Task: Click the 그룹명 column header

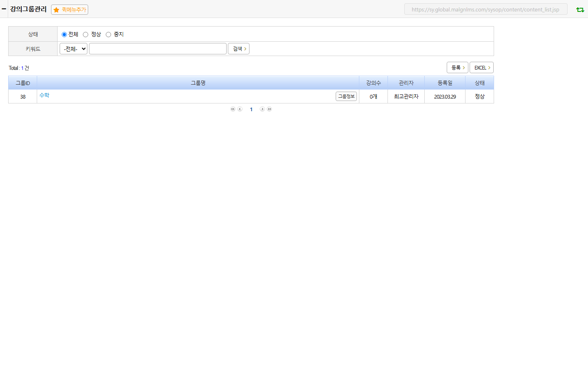Action: (198, 83)
